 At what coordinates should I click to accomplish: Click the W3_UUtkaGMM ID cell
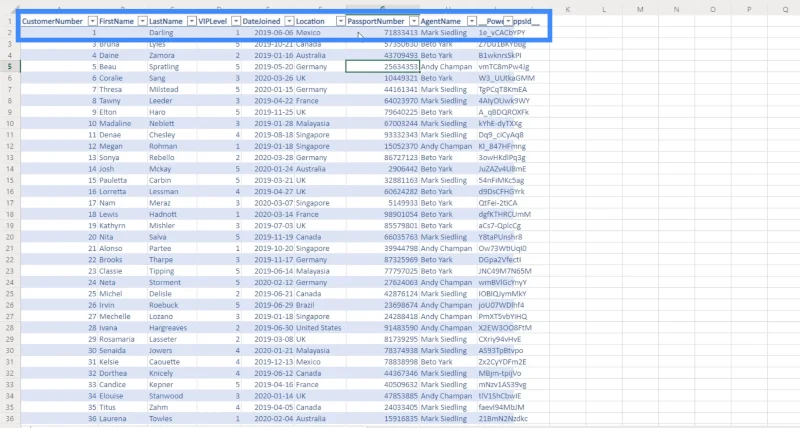(x=506, y=78)
